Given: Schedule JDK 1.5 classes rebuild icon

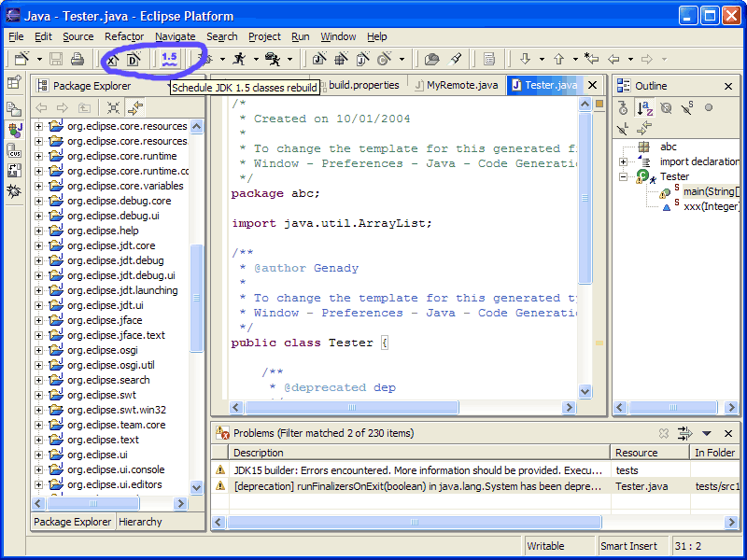Looking at the screenshot, I should tap(169, 59).
